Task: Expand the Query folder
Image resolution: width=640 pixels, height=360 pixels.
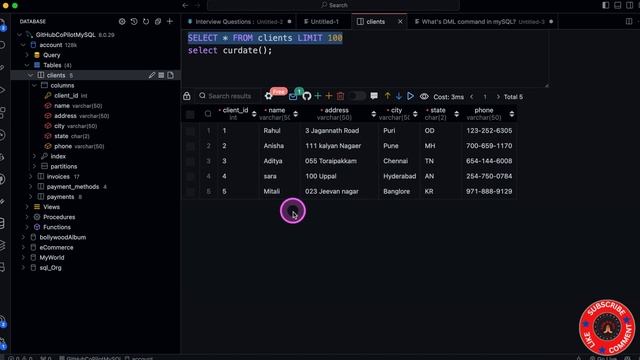Action: (x=27, y=55)
